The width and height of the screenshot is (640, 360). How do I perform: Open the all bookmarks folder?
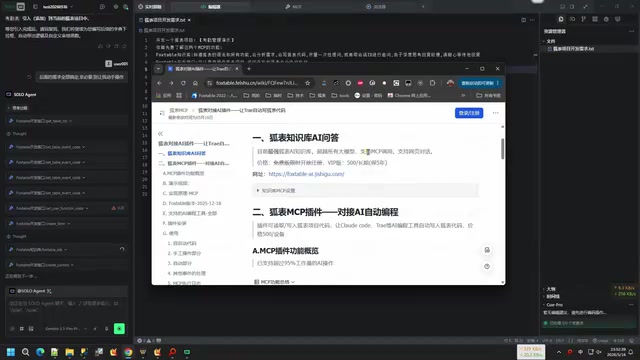(x=488, y=96)
